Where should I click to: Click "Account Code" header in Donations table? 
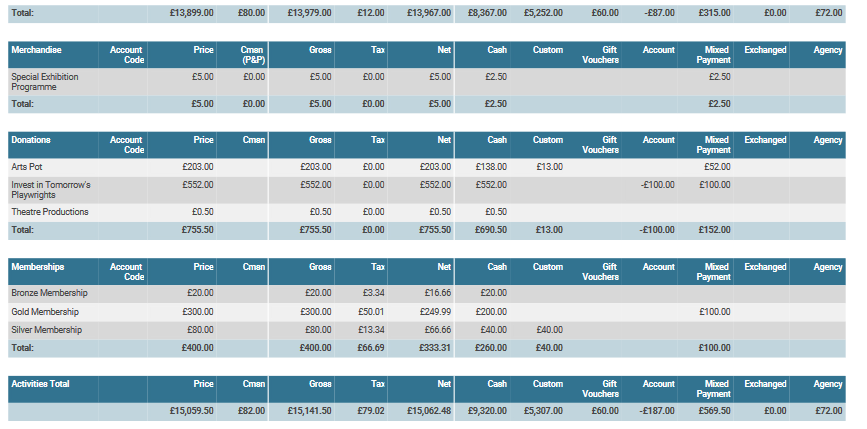coord(127,145)
